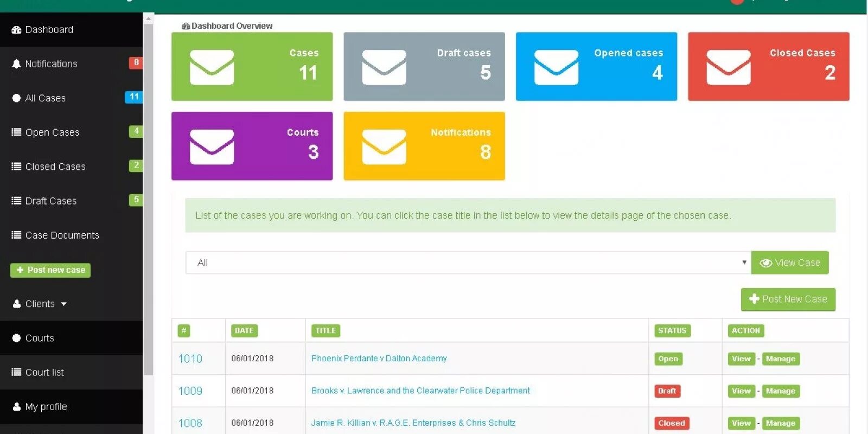Go to Closed Cases in sidebar
Viewport: 868px width, 434px height.
[x=71, y=167]
